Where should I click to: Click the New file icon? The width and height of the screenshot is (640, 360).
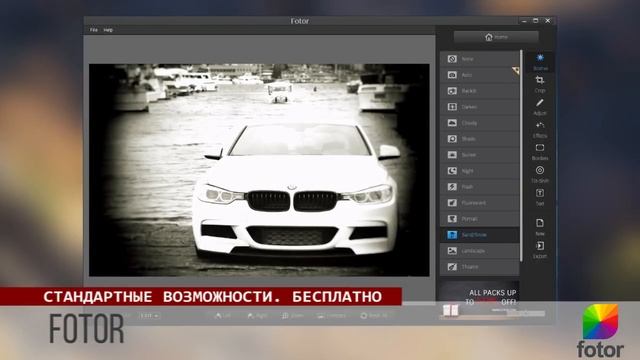coord(540,227)
